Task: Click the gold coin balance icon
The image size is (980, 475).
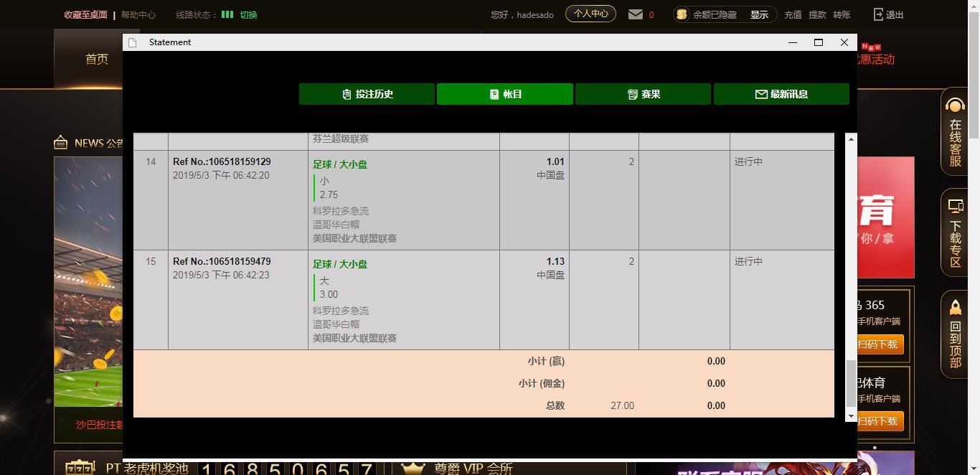Action: point(682,14)
